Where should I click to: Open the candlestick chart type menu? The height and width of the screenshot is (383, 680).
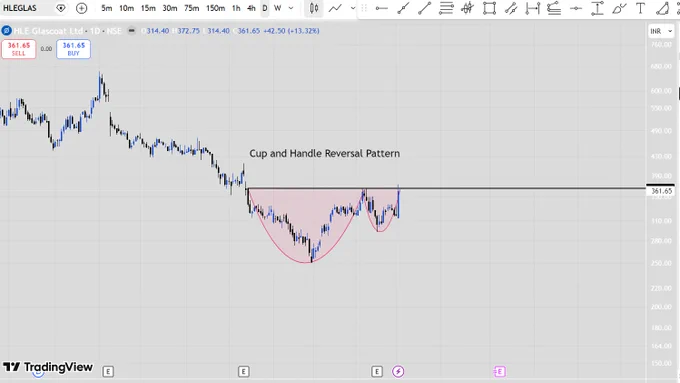[314, 8]
